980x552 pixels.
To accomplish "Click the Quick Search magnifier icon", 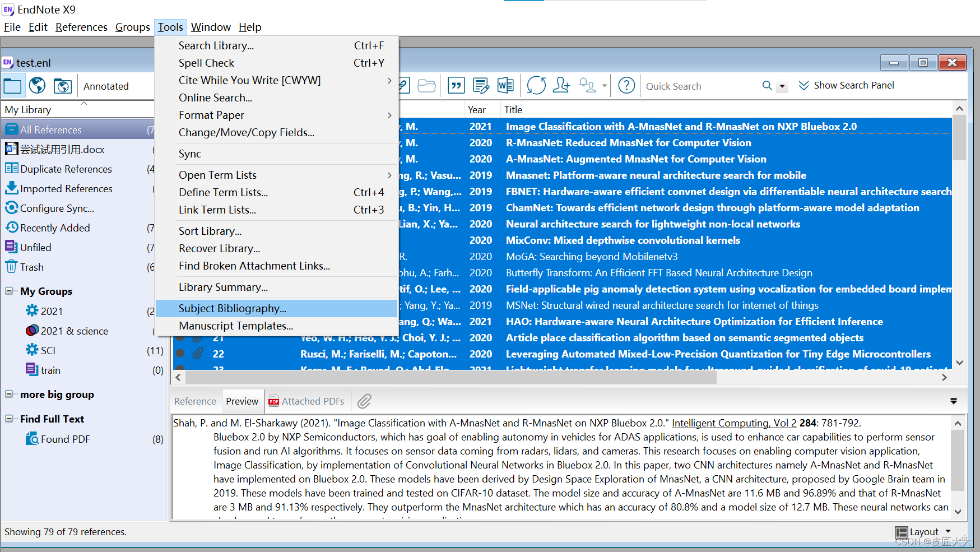I will [767, 85].
